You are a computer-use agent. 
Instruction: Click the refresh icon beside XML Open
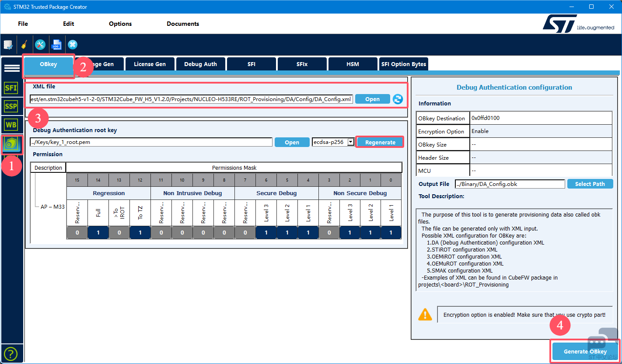[x=398, y=99]
